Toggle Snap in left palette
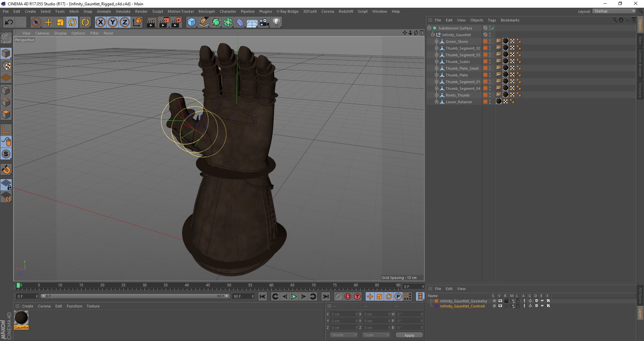644x341 pixels. tap(6, 170)
